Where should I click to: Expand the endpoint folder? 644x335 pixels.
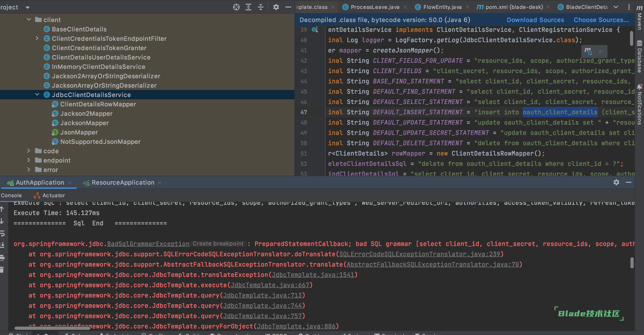tap(29, 160)
